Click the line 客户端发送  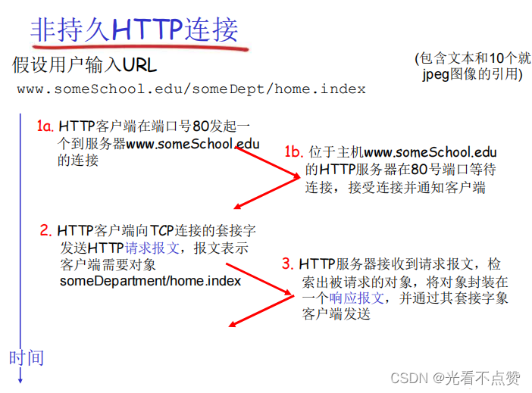(x=336, y=314)
